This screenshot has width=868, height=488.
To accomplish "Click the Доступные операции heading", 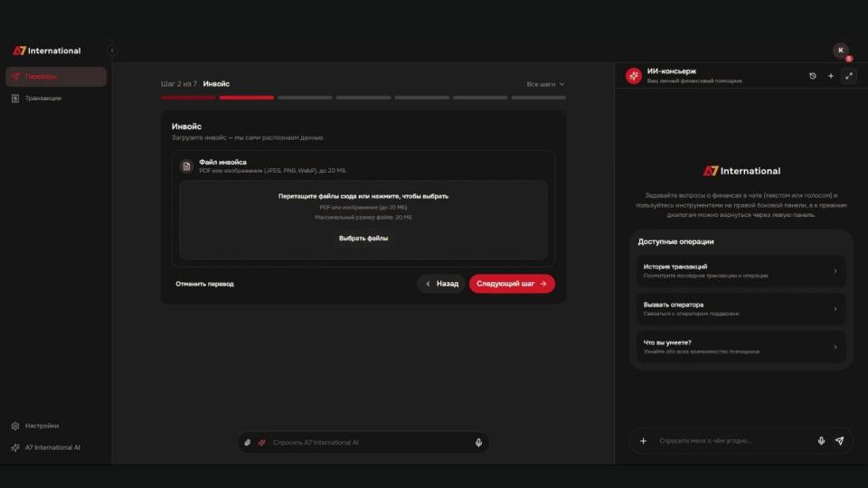I will point(676,242).
